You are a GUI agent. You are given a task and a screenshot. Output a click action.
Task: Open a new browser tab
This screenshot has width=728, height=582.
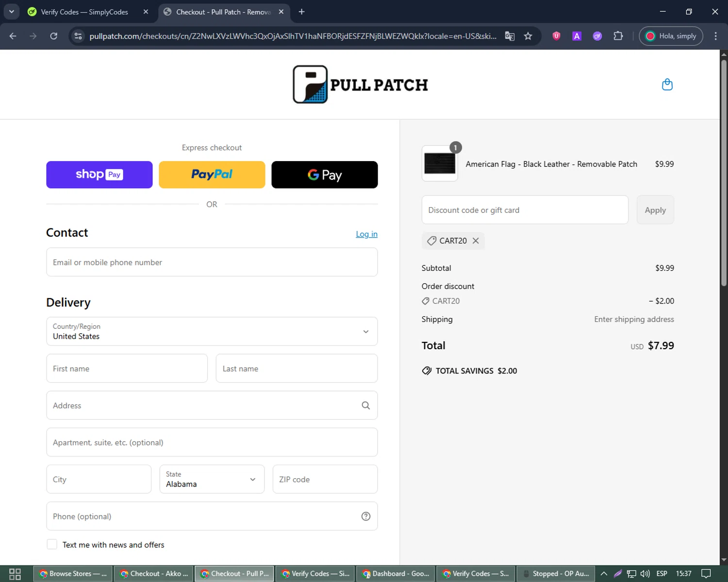[x=301, y=12]
